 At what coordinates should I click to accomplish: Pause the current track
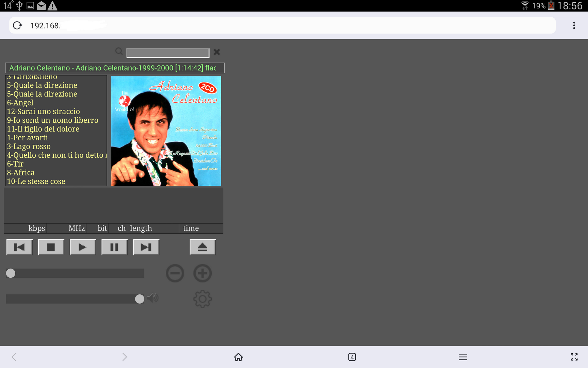114,247
